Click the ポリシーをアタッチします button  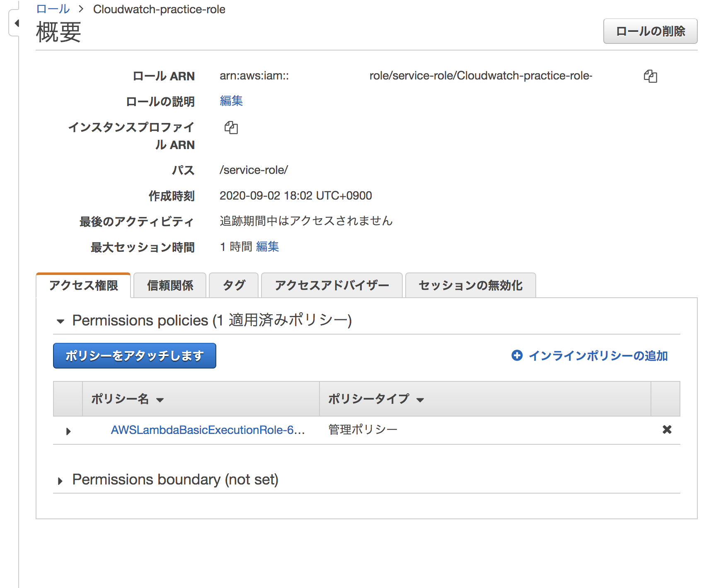[134, 355]
